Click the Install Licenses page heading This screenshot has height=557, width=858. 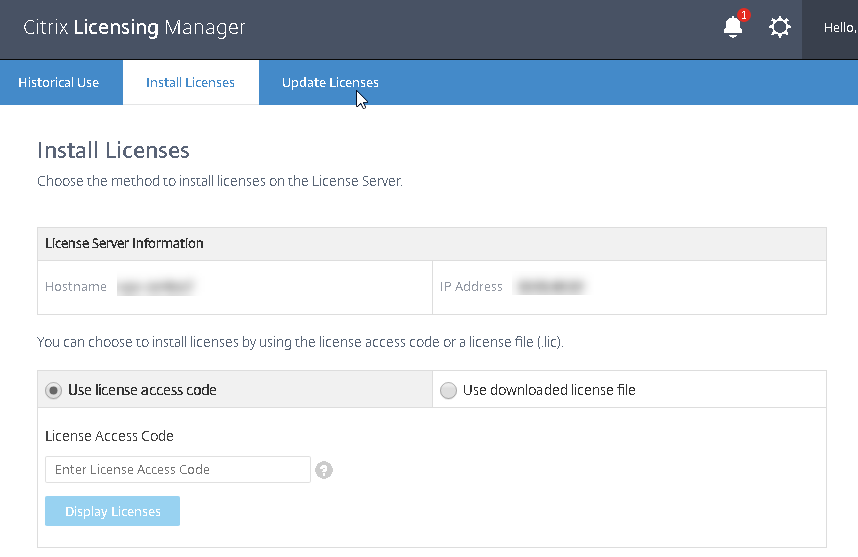point(113,150)
